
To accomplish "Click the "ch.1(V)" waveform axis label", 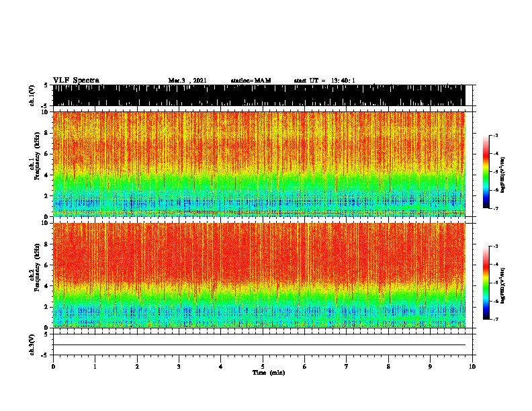I will [x=32, y=95].
